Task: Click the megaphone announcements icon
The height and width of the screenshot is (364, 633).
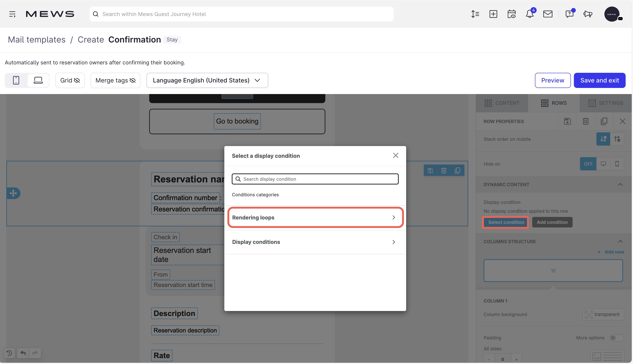Action: tap(588, 14)
